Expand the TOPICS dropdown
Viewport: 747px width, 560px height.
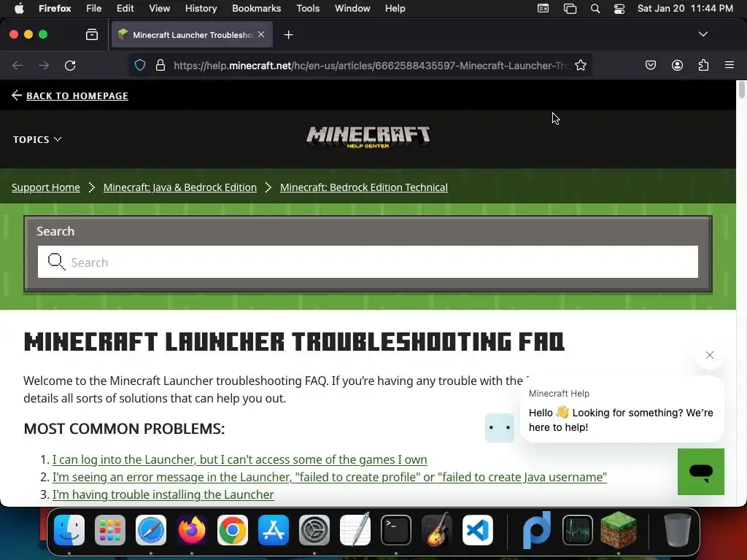click(37, 139)
